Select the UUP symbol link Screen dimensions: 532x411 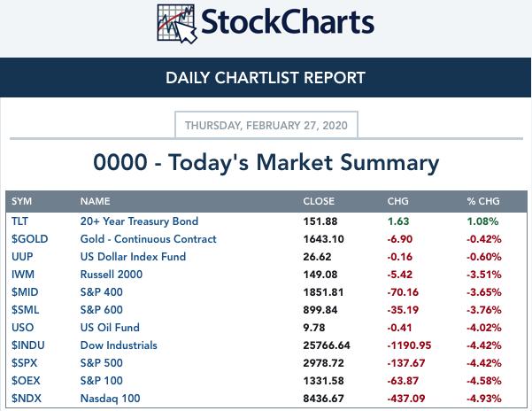(x=22, y=257)
